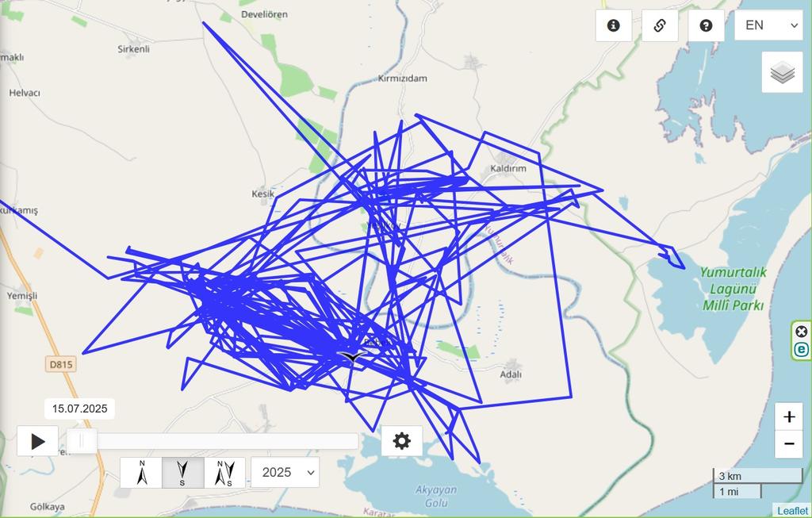Viewport: 812px width, 518px height.
Task: Click the timeline slider handle
Action: point(82,441)
